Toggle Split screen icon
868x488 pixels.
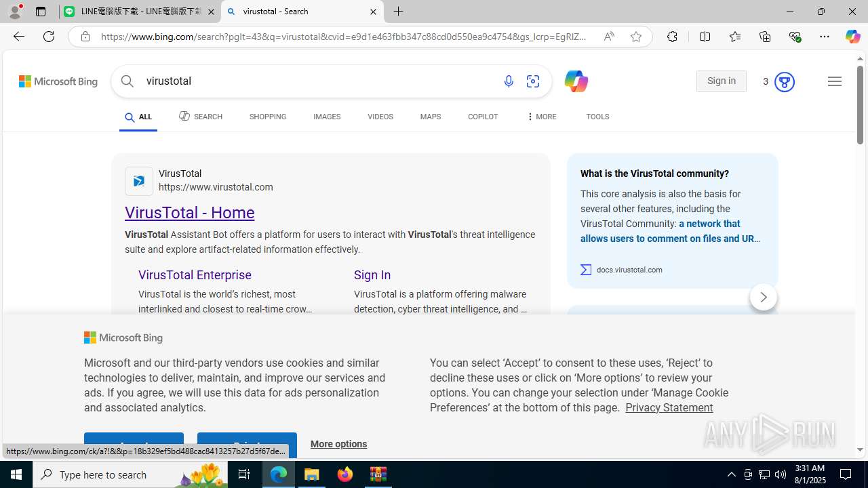coord(705,37)
